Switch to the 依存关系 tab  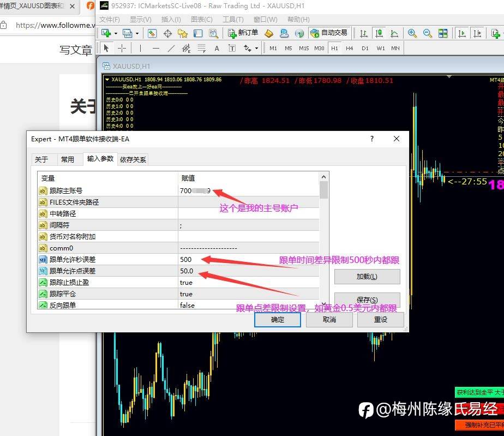(x=133, y=159)
